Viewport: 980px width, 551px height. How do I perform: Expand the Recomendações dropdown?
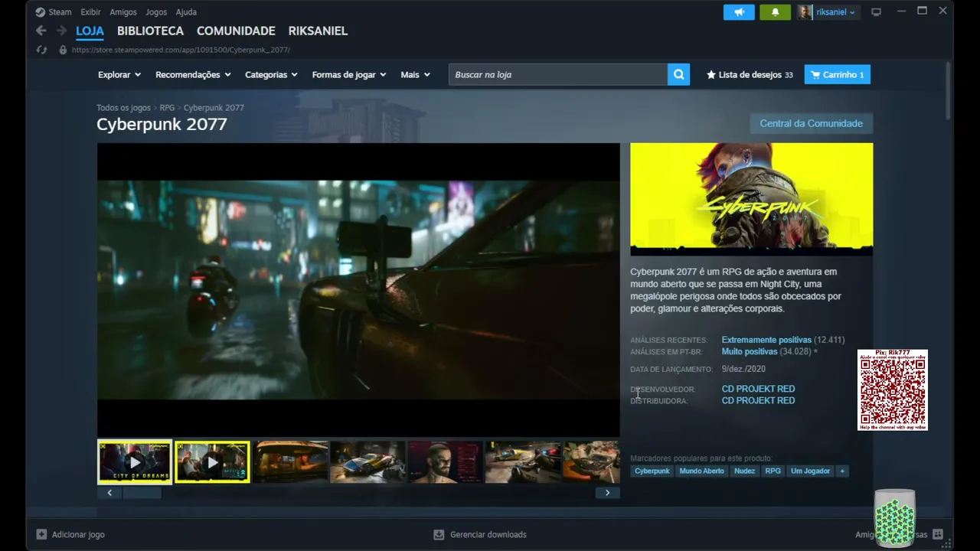tap(193, 75)
